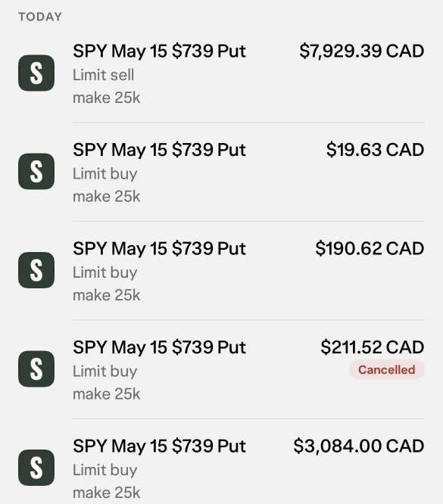
Task: Open the $211.52 CAD cancelled order amount
Action: click(373, 347)
